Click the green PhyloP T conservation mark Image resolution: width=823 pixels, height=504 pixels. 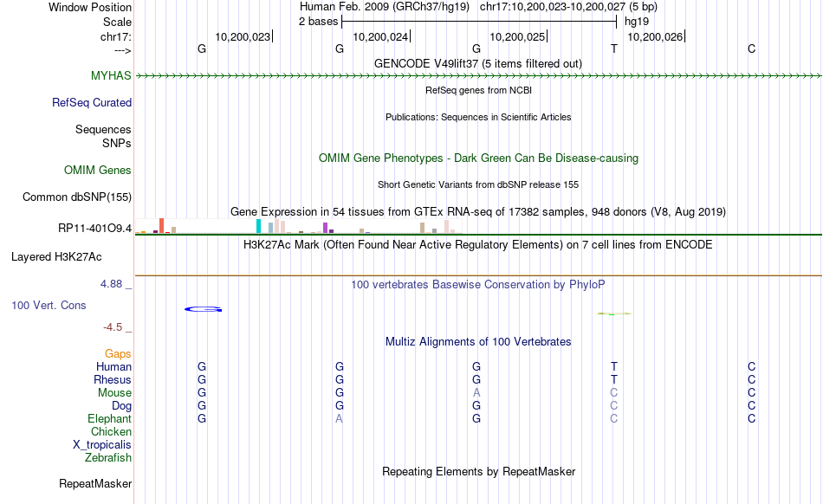click(x=614, y=313)
